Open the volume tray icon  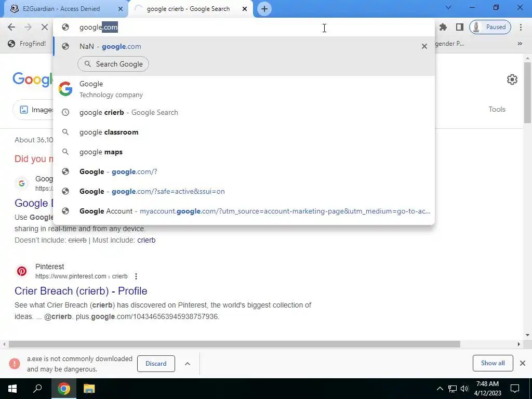point(464,389)
